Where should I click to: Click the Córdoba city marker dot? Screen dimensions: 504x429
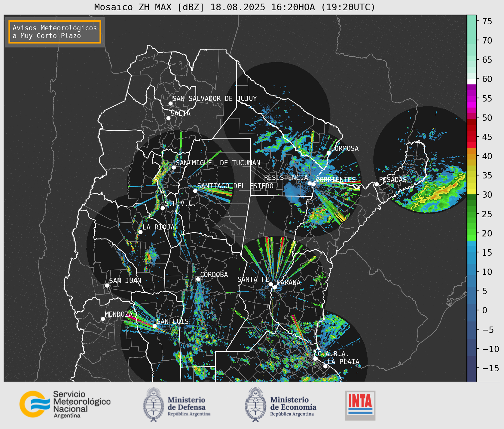point(198,279)
